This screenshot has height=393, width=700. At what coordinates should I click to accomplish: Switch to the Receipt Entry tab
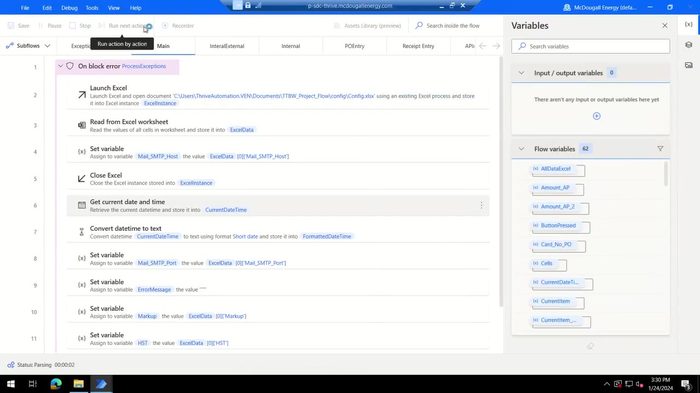[x=418, y=46]
